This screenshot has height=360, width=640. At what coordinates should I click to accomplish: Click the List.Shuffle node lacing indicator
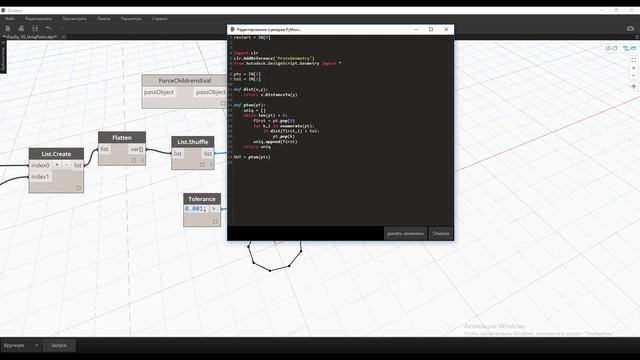211,165
